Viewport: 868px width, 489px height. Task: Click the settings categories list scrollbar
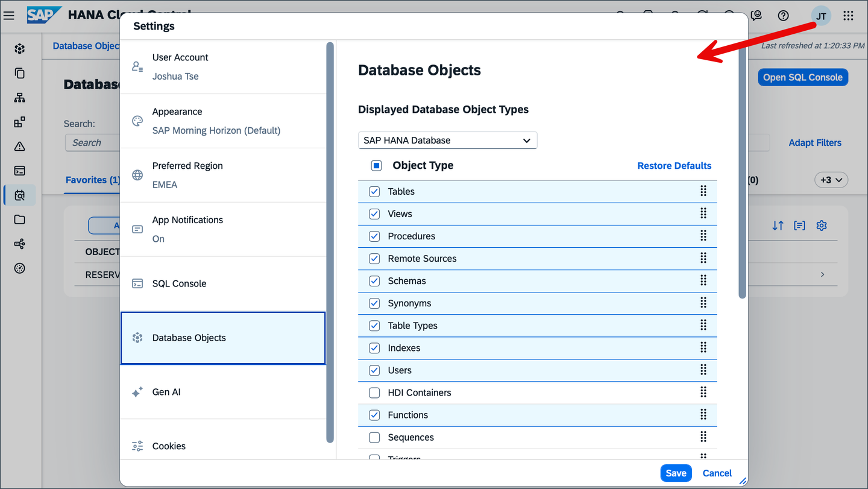point(330,242)
